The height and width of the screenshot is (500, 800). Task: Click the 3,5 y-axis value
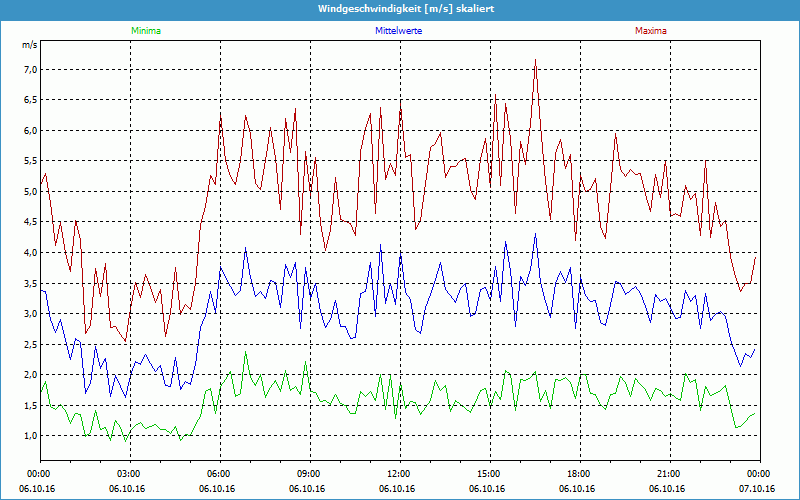click(x=31, y=283)
